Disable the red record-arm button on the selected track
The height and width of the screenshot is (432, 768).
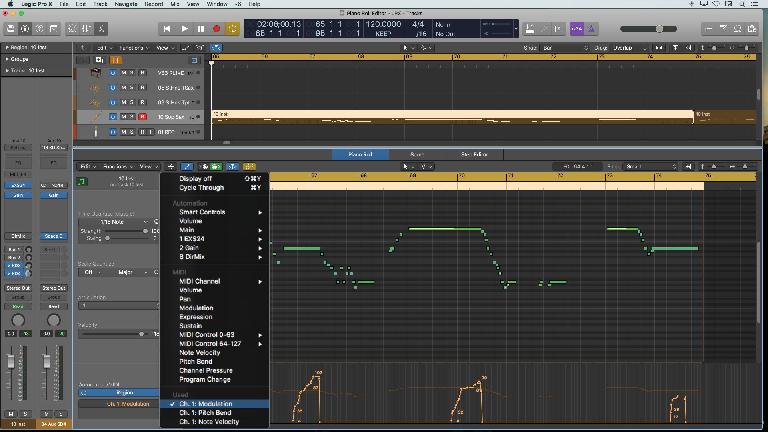(143, 117)
